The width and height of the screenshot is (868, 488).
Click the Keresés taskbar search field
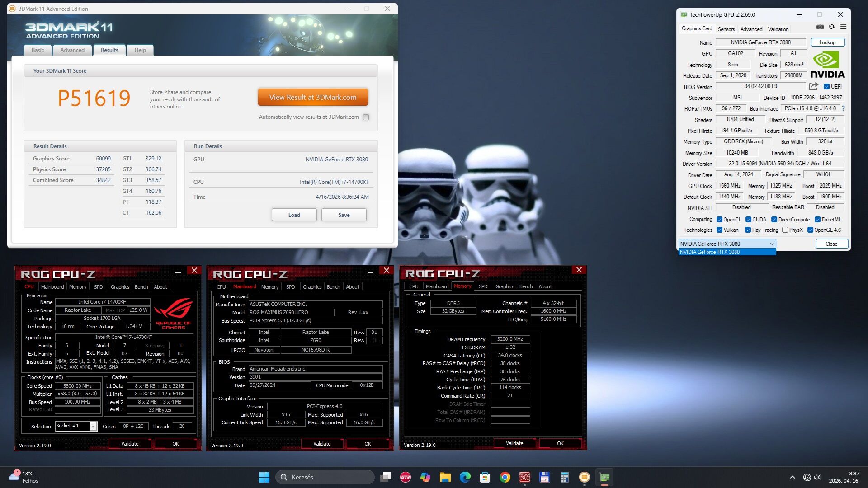(x=325, y=477)
